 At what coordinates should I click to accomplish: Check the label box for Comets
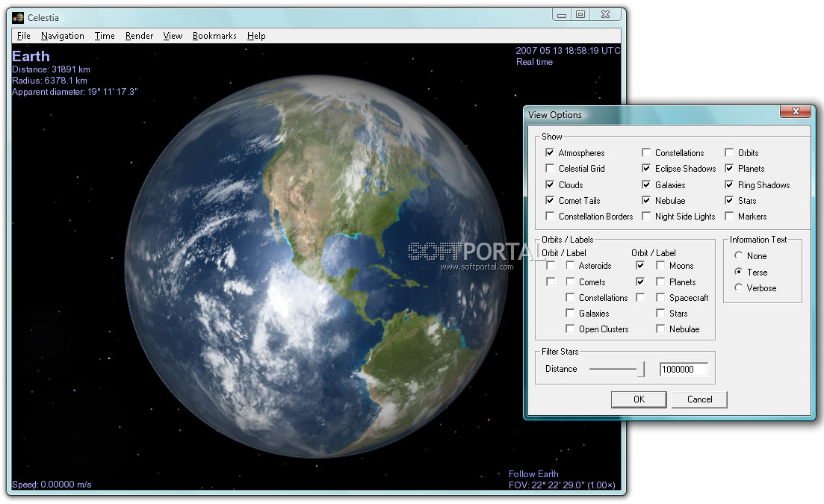tap(570, 282)
